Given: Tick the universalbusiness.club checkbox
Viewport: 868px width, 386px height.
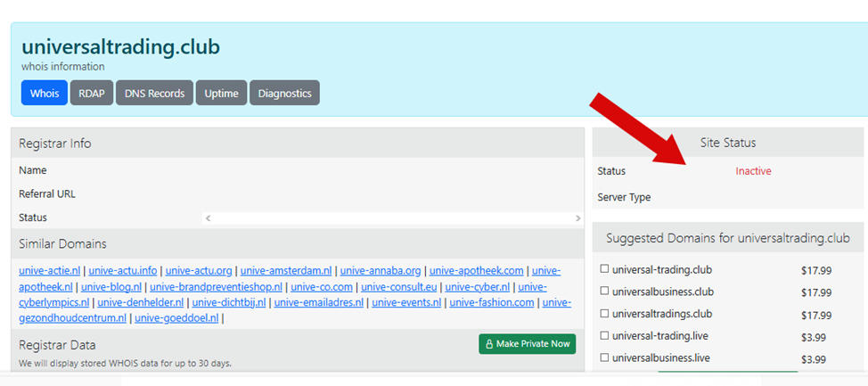Looking at the screenshot, I should click(604, 291).
